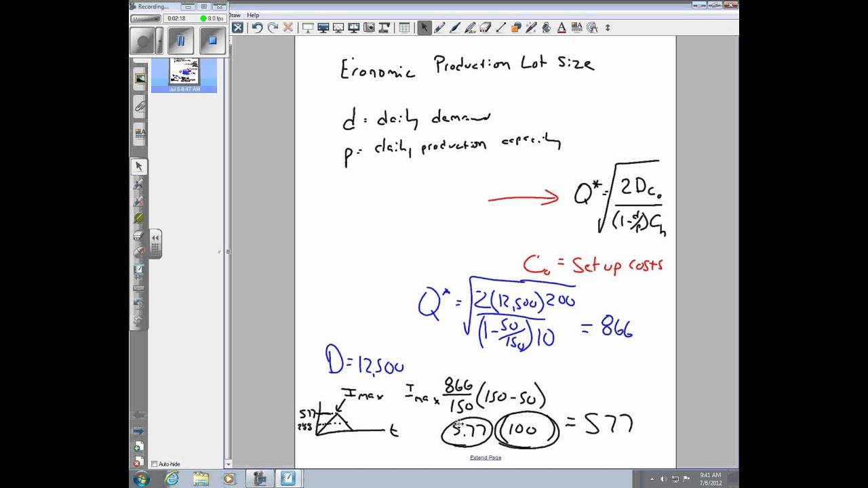Select the Pens tool in top toolbar

(x=439, y=28)
